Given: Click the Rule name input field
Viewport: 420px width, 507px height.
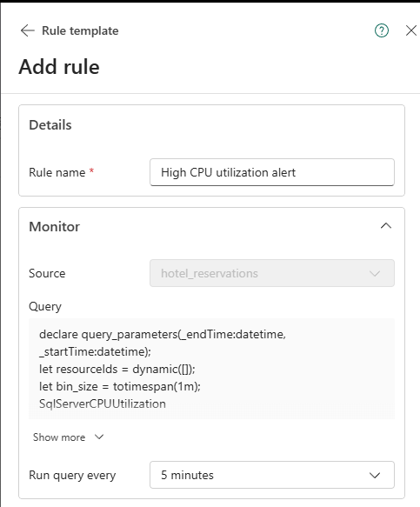Looking at the screenshot, I should click(272, 172).
